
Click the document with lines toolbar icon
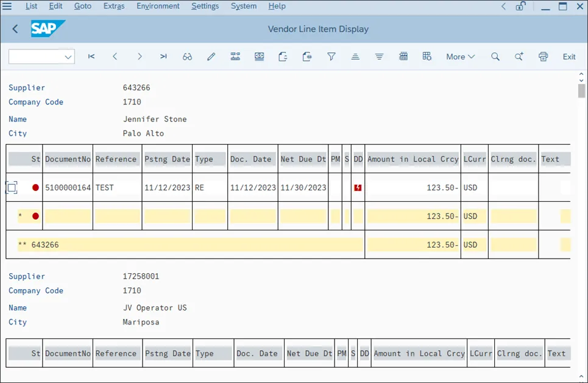coord(307,56)
